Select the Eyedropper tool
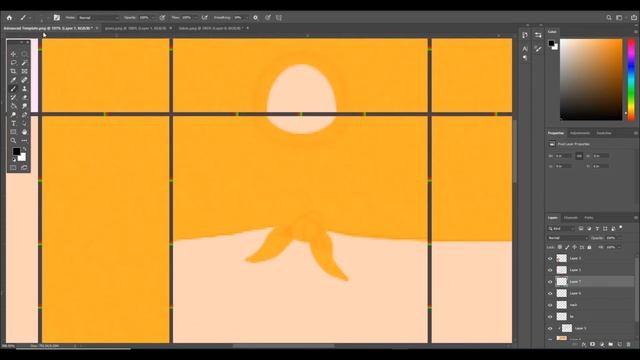This screenshot has height=360, width=640. (13, 80)
